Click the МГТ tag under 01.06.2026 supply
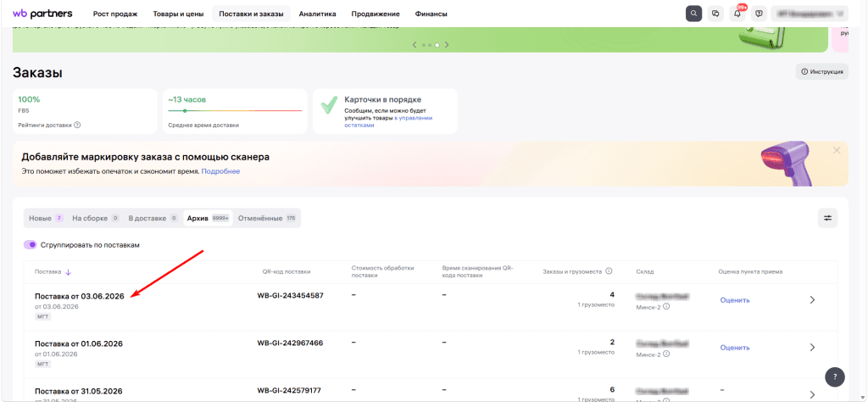 42,365
